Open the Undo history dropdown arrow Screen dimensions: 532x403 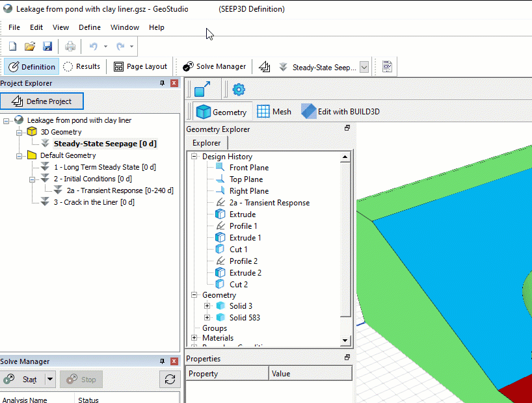pyautogui.click(x=105, y=46)
